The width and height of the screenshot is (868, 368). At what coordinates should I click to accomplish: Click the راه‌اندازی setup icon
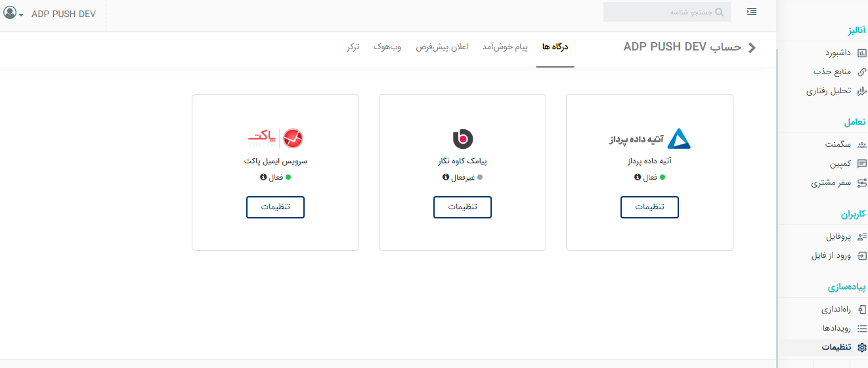pyautogui.click(x=861, y=309)
